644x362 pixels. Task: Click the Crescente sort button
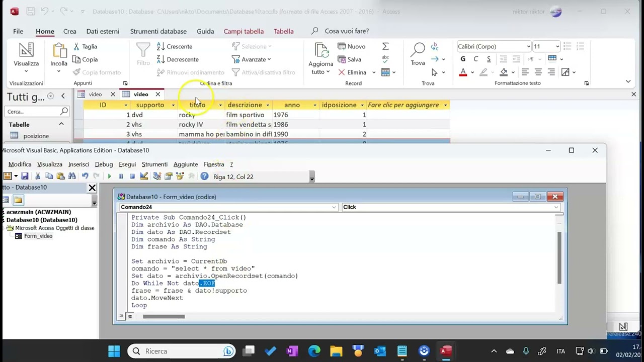click(175, 46)
